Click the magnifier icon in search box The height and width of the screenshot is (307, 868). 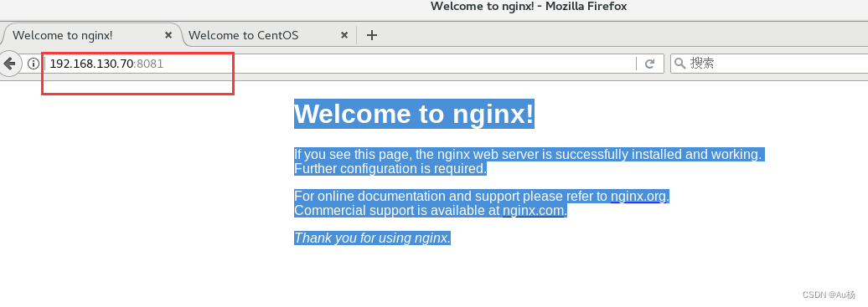click(679, 64)
